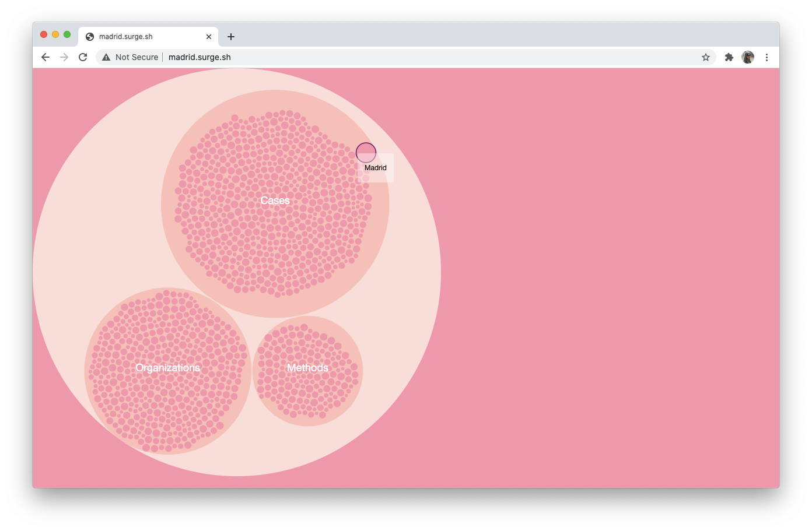
Task: Click the Madrid tooltip label
Action: (x=376, y=168)
